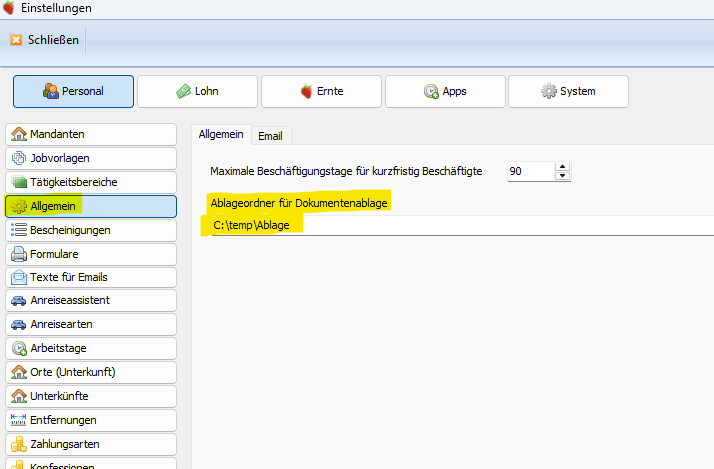The image size is (714, 469).
Task: Click the Ablageordner path input field
Action: point(450,227)
